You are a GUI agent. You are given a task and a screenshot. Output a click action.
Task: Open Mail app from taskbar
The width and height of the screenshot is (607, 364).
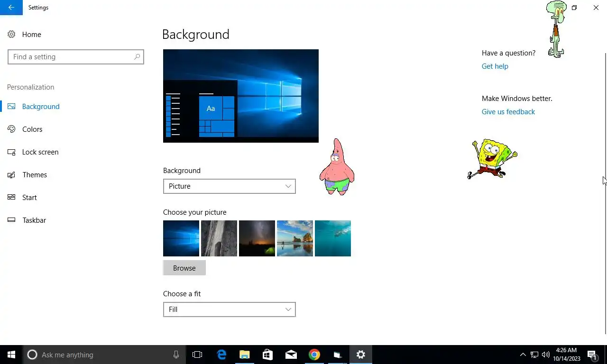[x=291, y=355]
